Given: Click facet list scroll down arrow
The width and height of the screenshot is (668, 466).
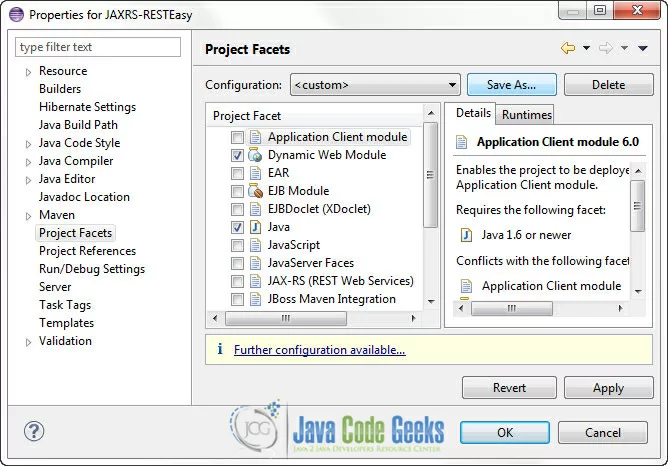Looking at the screenshot, I should (x=431, y=302).
